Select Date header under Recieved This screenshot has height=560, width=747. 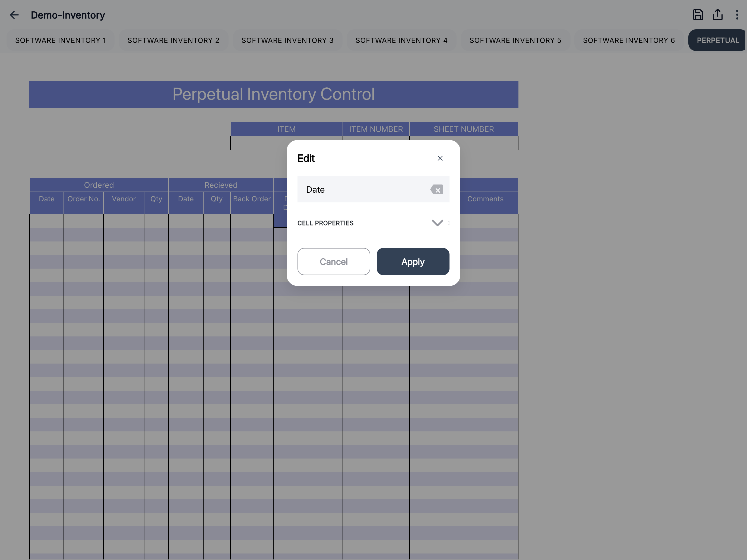pos(186,203)
